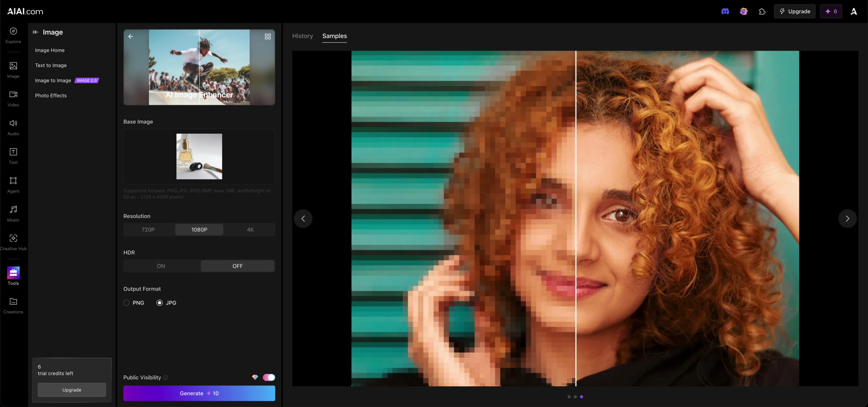The height and width of the screenshot is (407, 868).
Task: Click the IMAGE 2.0 badge
Action: pos(87,80)
